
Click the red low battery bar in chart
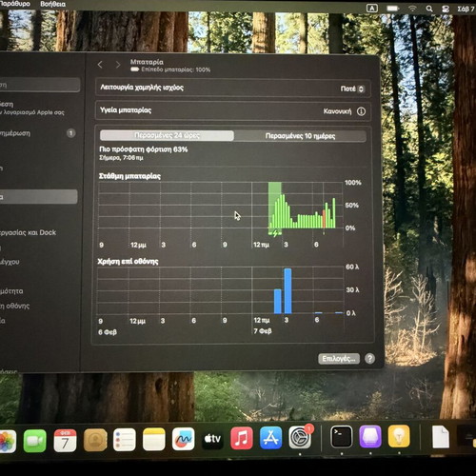(324, 219)
